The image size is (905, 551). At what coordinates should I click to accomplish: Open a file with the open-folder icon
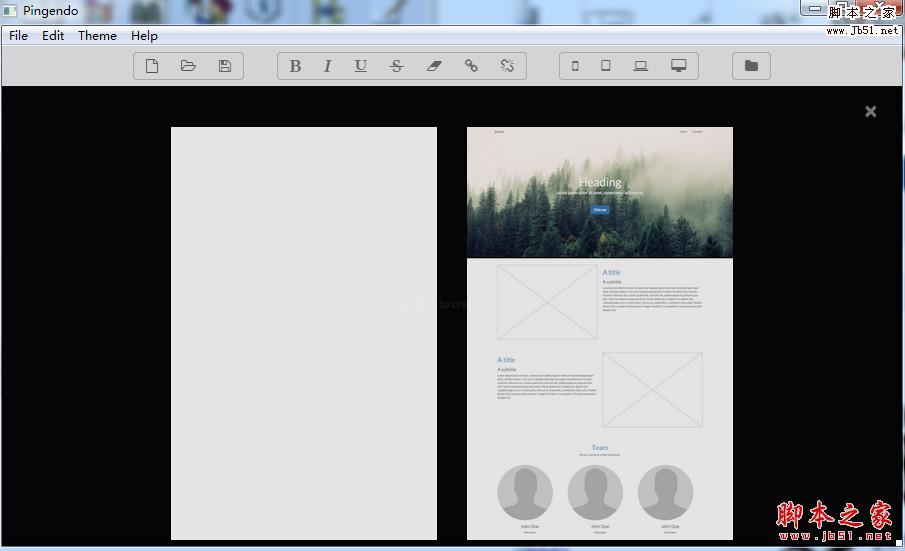click(x=188, y=66)
